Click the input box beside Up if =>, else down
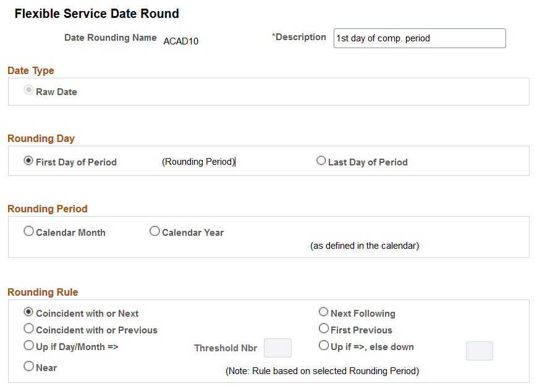 point(480,351)
